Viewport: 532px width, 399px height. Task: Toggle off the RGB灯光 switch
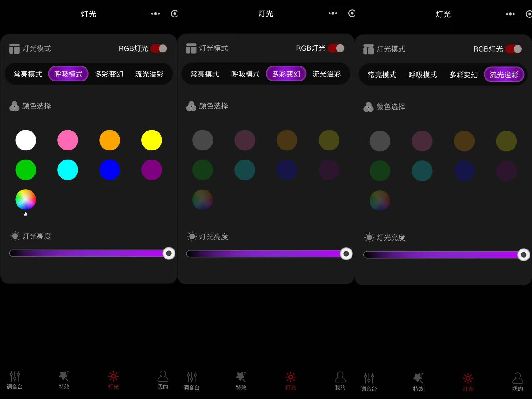[x=158, y=48]
